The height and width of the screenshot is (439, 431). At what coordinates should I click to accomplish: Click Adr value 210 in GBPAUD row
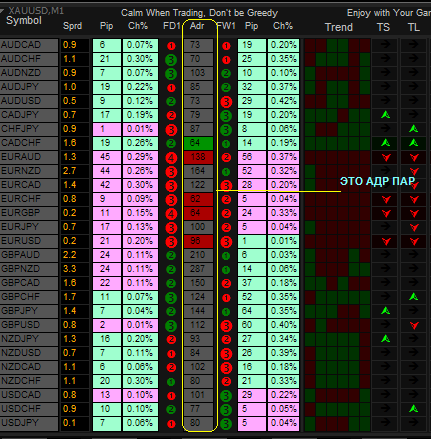[198, 255]
